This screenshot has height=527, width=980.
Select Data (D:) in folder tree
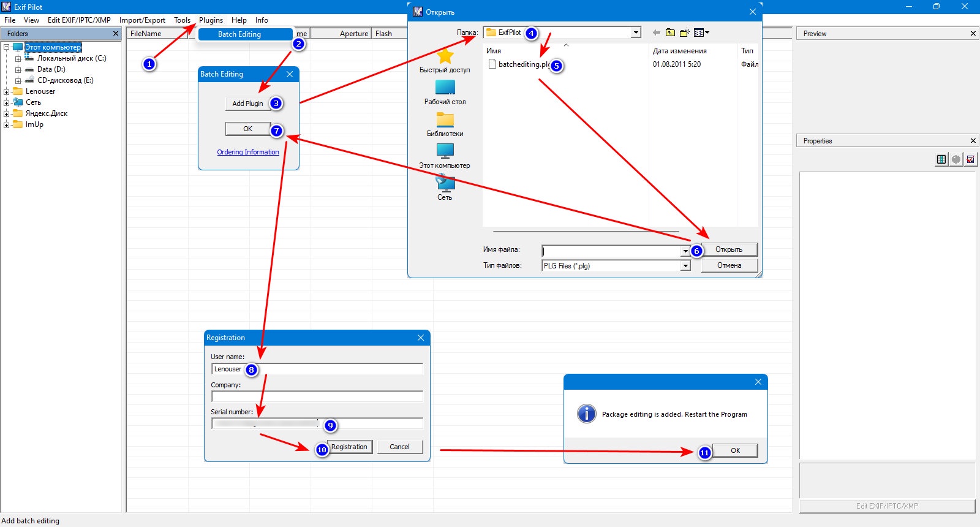click(x=51, y=69)
